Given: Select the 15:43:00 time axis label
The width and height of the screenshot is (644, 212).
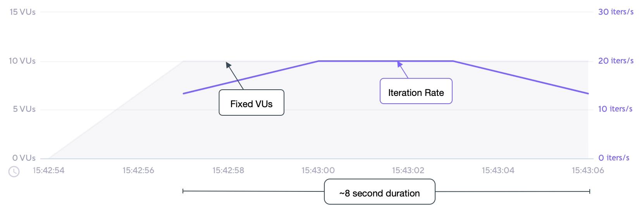Looking at the screenshot, I should (318, 170).
